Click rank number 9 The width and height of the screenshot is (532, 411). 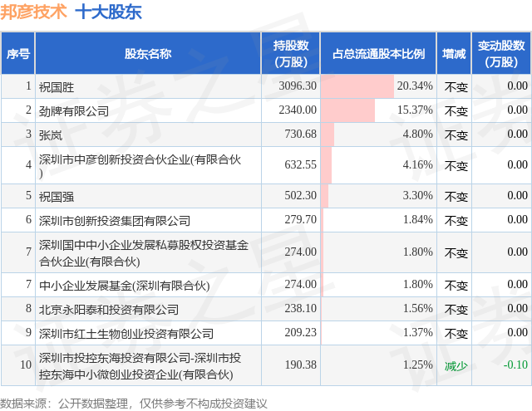pyautogui.click(x=28, y=332)
